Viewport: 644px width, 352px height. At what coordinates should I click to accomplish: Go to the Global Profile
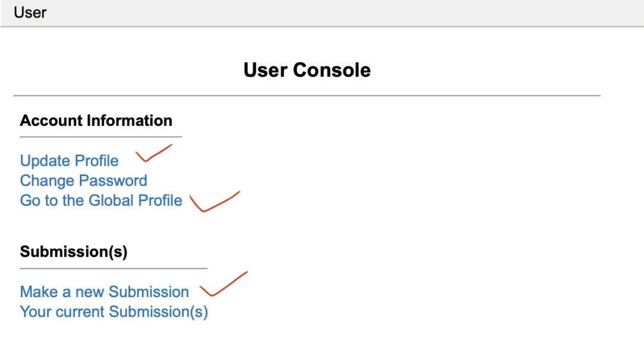pyautogui.click(x=101, y=200)
